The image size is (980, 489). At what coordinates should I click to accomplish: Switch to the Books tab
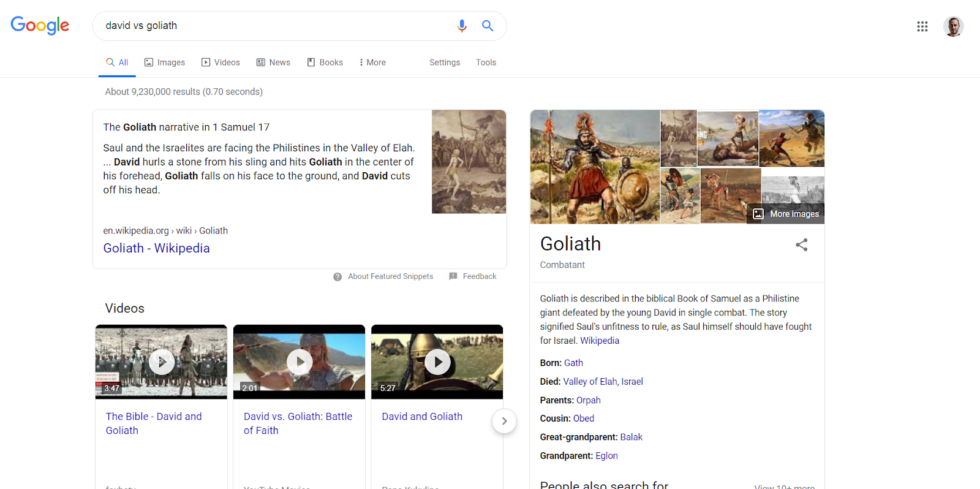325,63
